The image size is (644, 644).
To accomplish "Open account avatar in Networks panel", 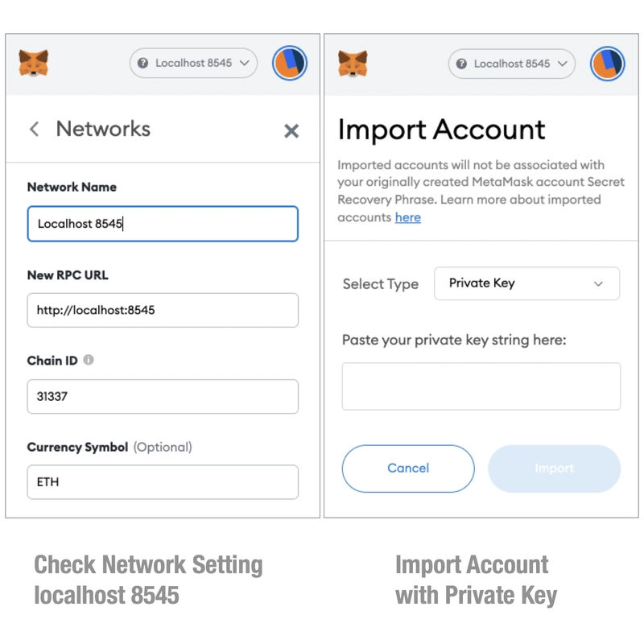I will [x=290, y=63].
